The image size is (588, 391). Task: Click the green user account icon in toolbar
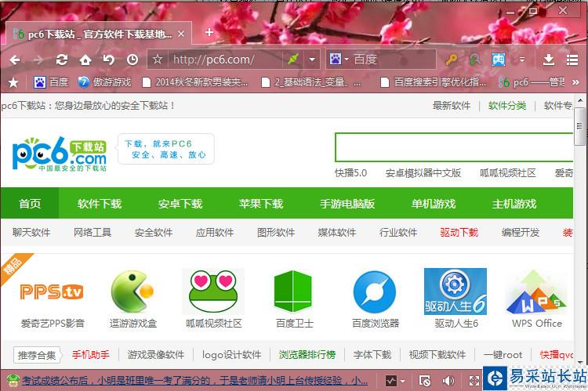coord(475,60)
